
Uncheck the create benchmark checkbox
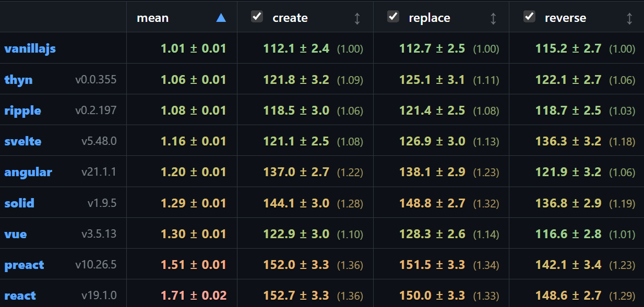point(256,16)
